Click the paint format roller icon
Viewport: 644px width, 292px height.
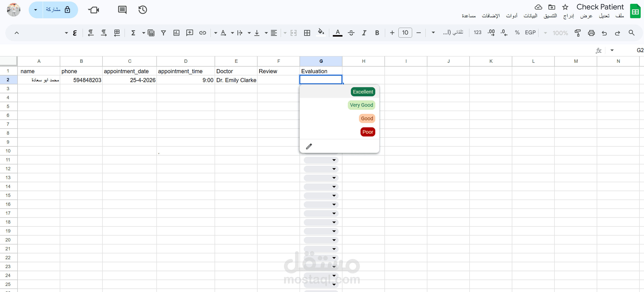[577, 33]
